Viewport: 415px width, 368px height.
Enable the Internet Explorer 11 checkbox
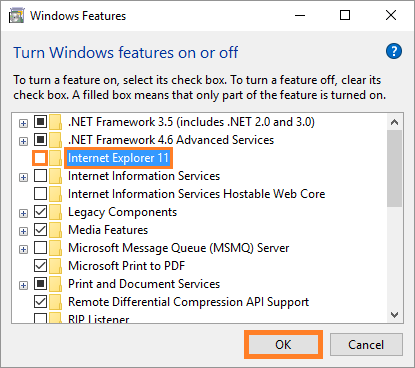tap(40, 158)
